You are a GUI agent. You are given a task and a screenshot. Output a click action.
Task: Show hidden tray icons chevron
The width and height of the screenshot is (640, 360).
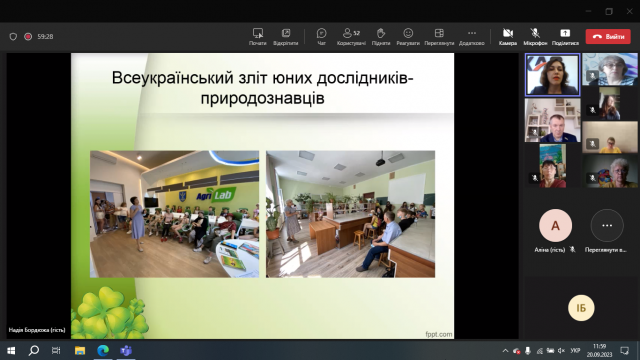(505, 351)
